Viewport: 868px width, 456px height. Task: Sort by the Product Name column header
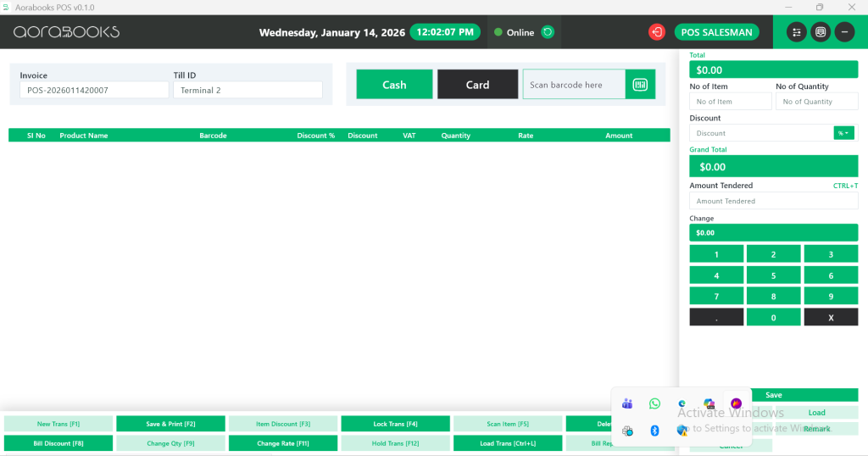point(84,136)
